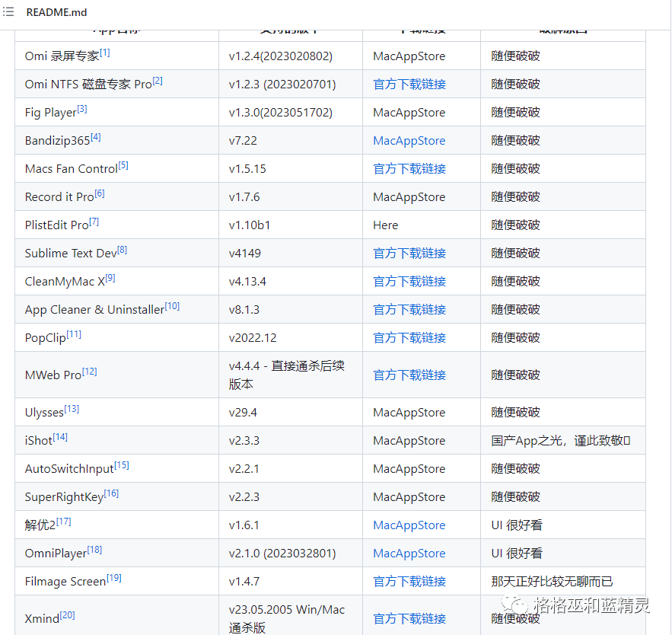Click footnote [20] on Xmind

click(x=67, y=615)
